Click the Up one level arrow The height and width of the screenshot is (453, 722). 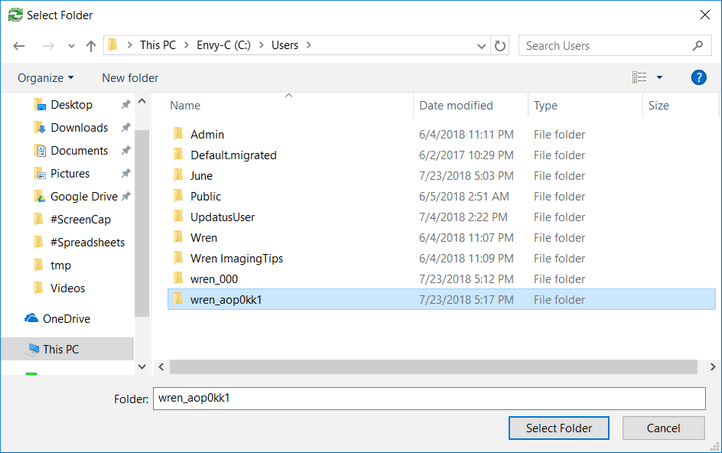(x=91, y=46)
